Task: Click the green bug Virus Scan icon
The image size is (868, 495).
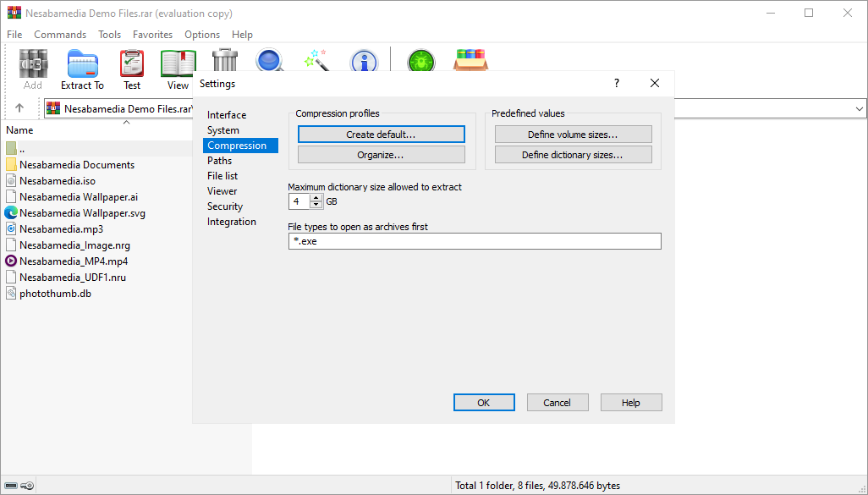Action: point(420,62)
